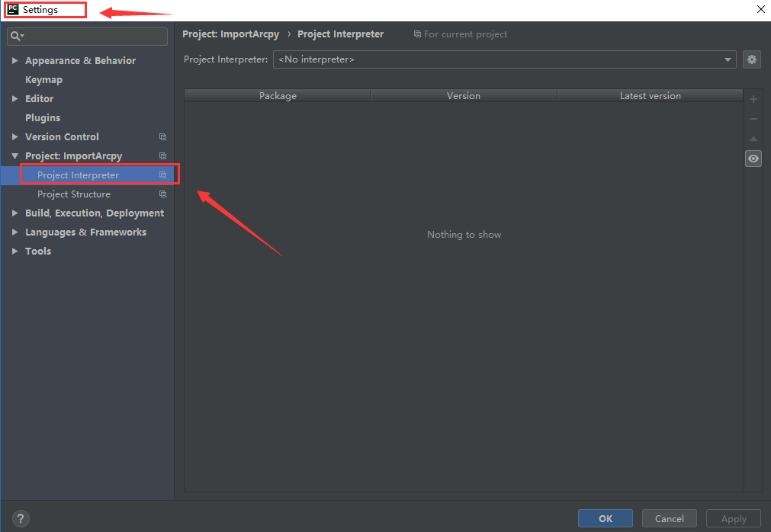The image size is (771, 532).
Task: Expand the Editor section arrow
Action: (14, 99)
